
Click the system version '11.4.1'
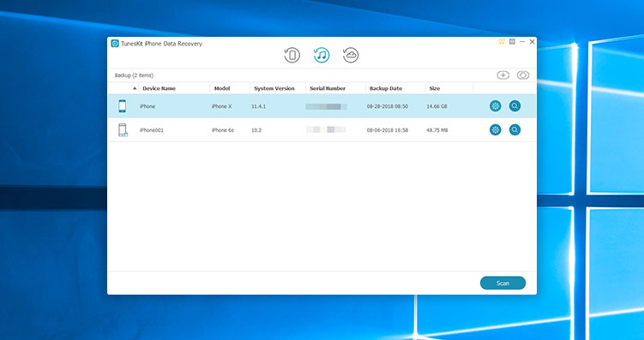point(259,107)
